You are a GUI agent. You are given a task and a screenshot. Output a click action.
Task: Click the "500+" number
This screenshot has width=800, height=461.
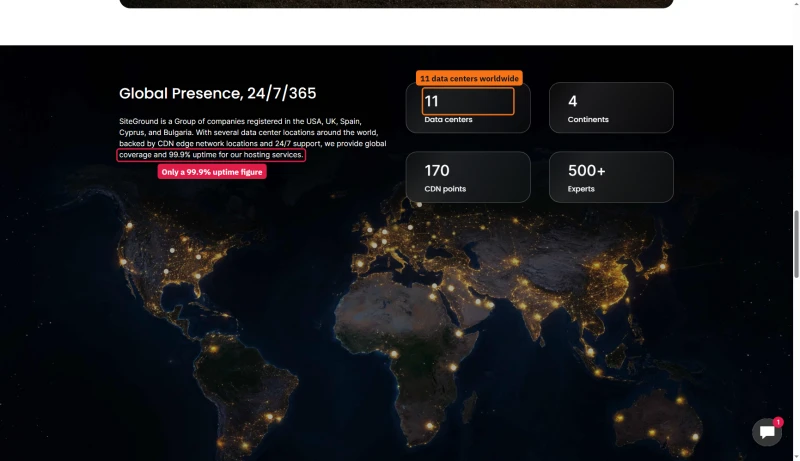[x=587, y=170]
